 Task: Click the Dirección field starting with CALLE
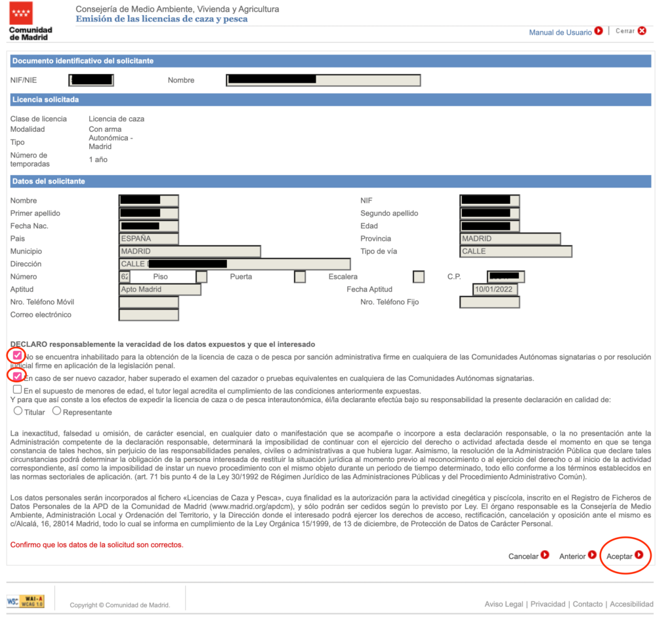point(234,264)
